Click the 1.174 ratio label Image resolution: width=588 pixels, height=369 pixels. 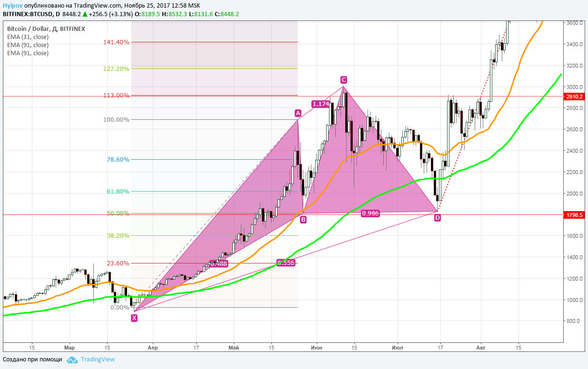click(x=321, y=104)
